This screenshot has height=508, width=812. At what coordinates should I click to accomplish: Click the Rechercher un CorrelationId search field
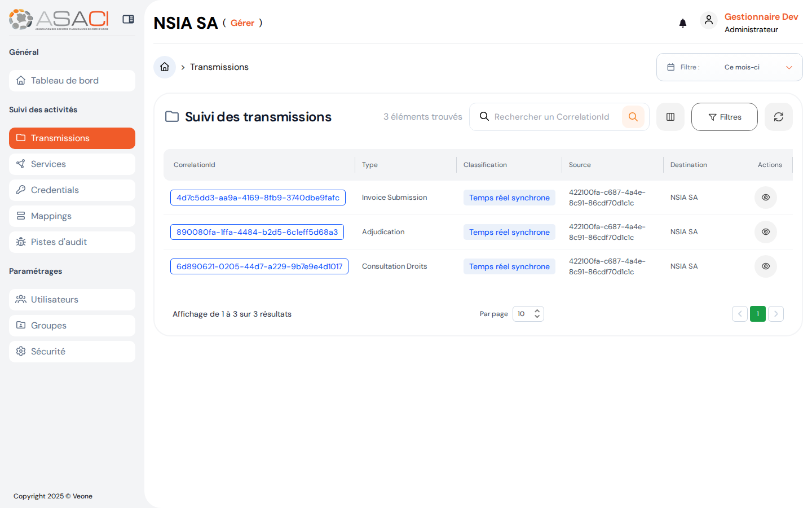click(551, 116)
